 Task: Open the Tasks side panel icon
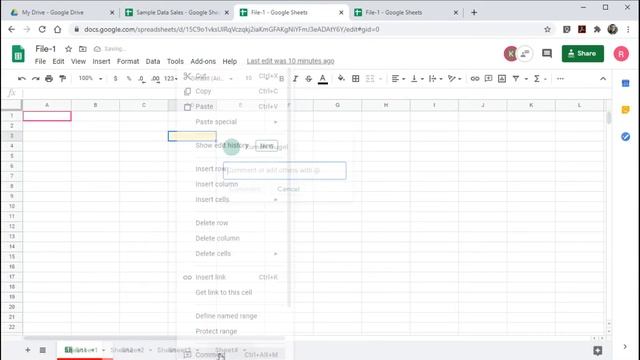pyautogui.click(x=625, y=136)
